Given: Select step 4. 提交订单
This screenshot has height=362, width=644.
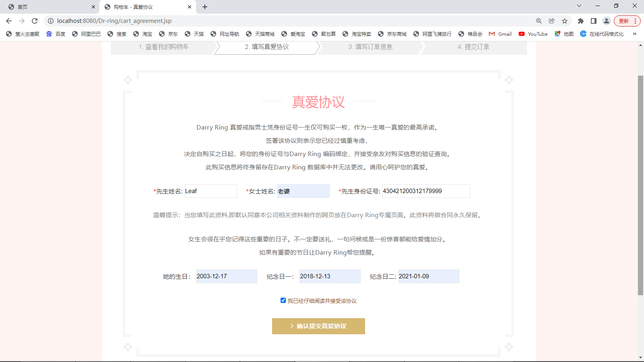Looking at the screenshot, I should click(473, 47).
